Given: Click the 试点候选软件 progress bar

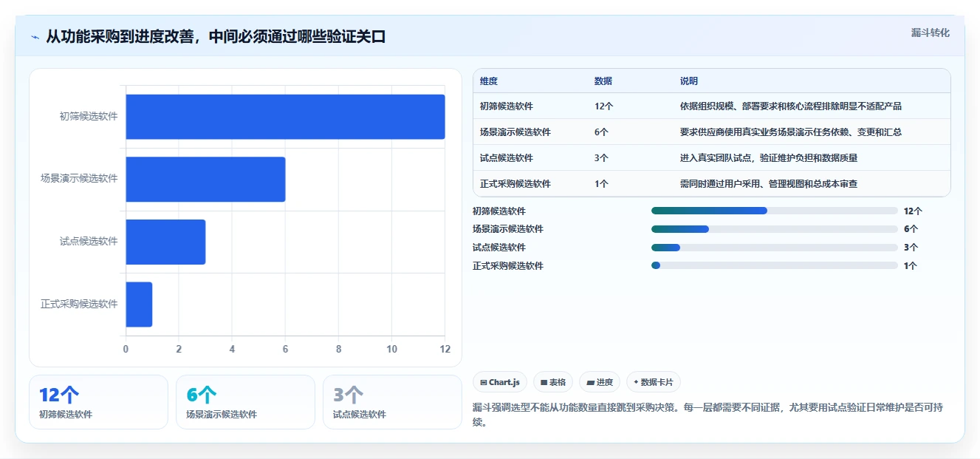Looking at the screenshot, I should coord(774,248).
